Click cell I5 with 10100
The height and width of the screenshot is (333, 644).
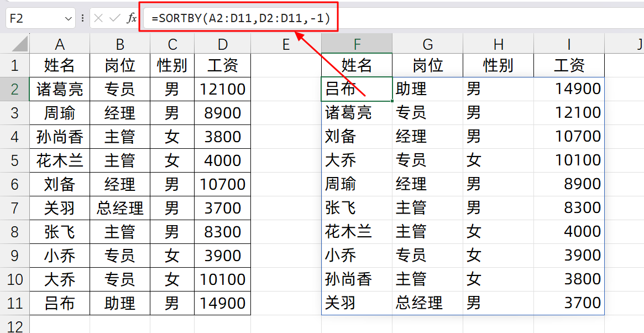coord(569,160)
